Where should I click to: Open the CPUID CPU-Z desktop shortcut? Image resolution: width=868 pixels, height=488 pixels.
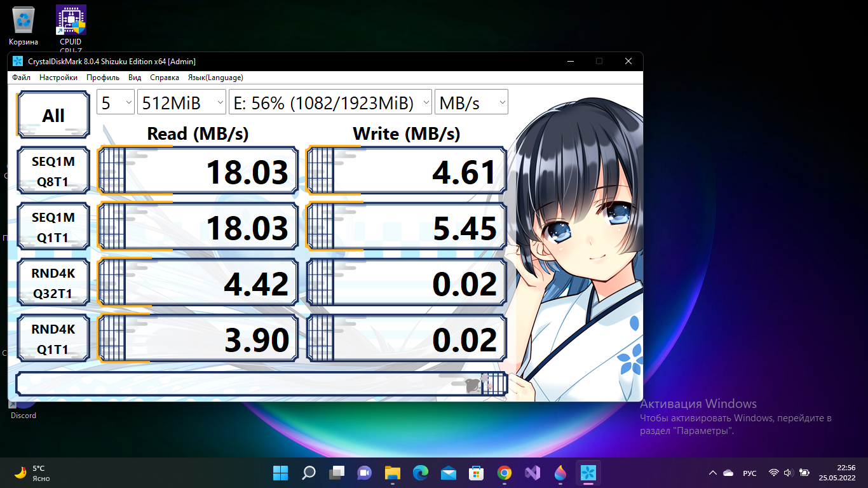(x=71, y=28)
